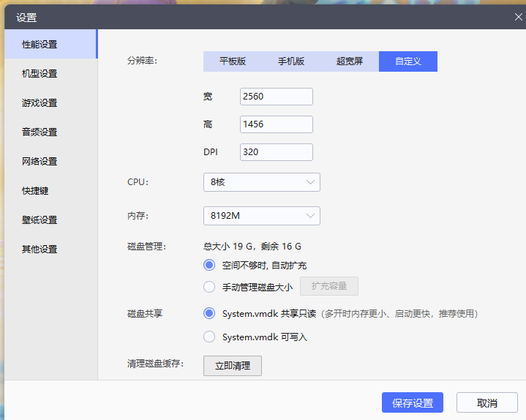Image resolution: width=526 pixels, height=420 pixels.
Task: Select 快捷键 in the sidebar
Action: tap(35, 191)
